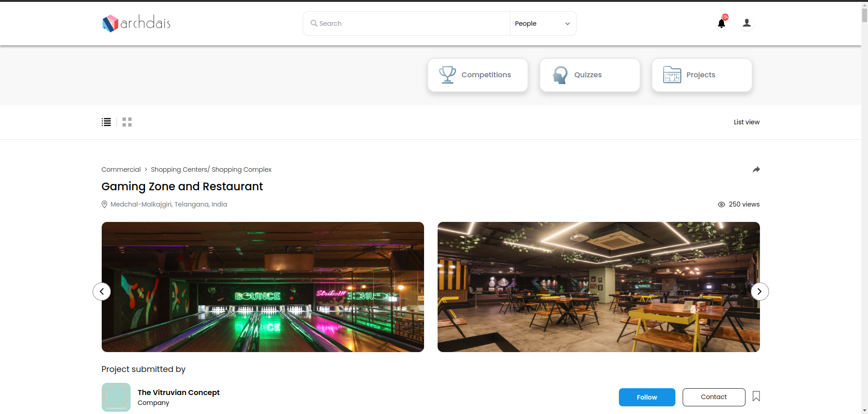Open the Commercial breadcrumb category

(121, 169)
